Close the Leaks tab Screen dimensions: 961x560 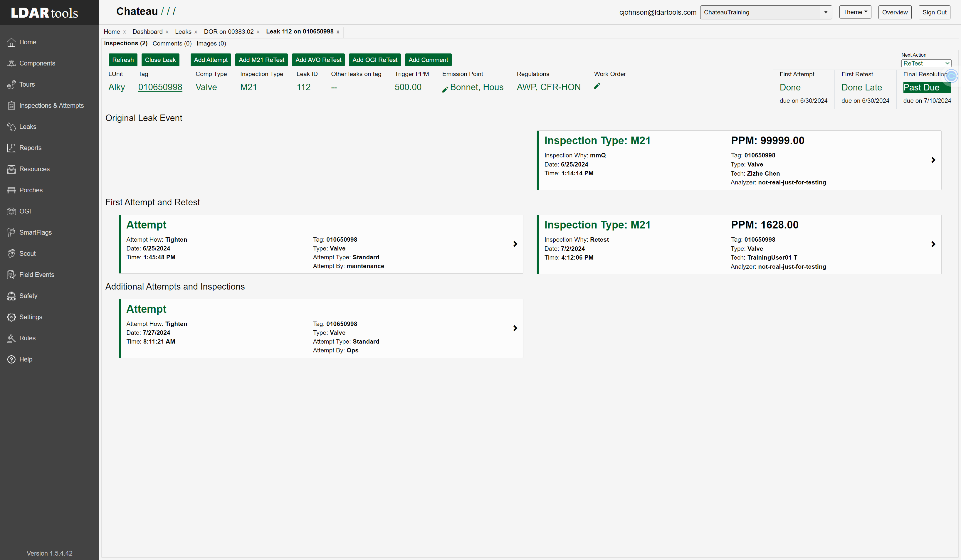(x=196, y=32)
